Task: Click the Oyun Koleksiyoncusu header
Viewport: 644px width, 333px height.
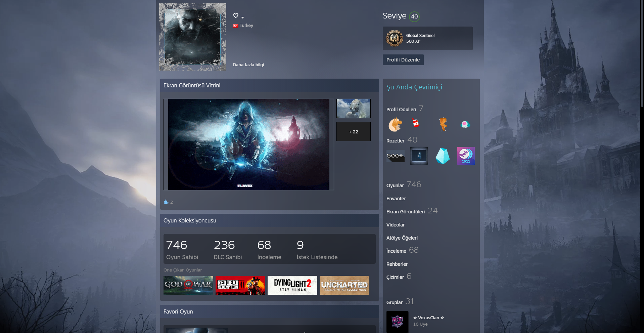Action: click(x=270, y=220)
